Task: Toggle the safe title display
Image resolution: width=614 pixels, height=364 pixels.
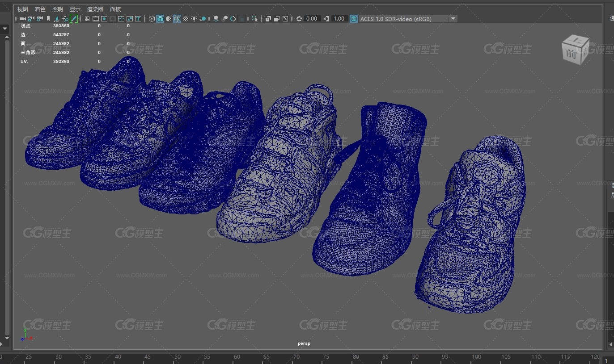Action: click(138, 19)
